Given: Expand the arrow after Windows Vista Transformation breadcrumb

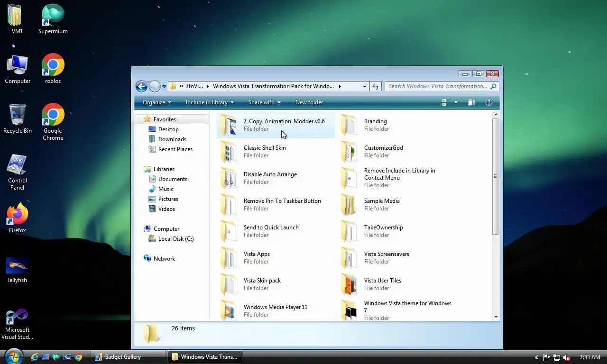Looking at the screenshot, I should click(x=340, y=86).
